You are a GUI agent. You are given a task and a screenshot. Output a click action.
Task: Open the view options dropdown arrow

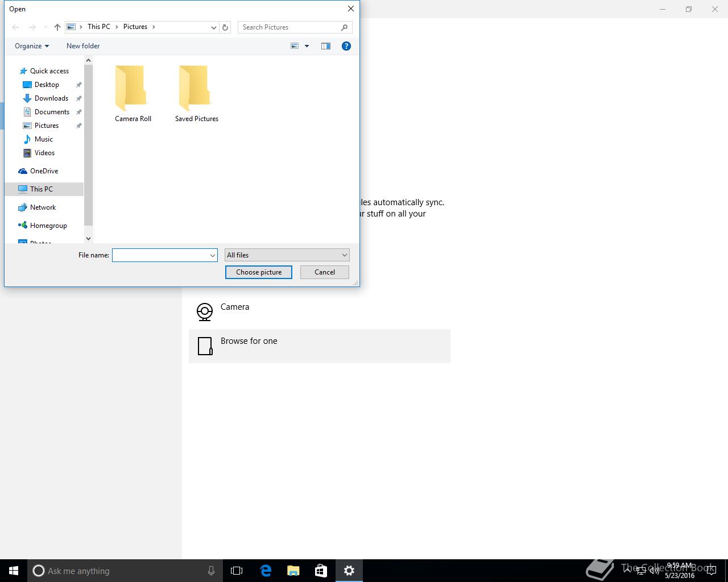tap(307, 46)
